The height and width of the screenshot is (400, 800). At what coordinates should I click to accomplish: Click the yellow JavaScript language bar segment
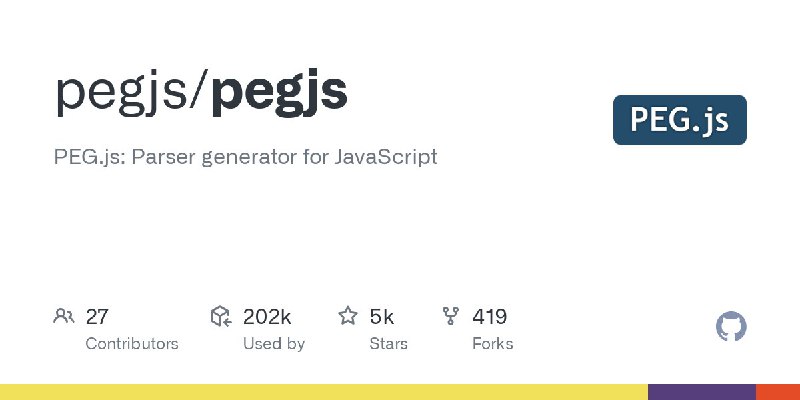[x=324, y=392]
